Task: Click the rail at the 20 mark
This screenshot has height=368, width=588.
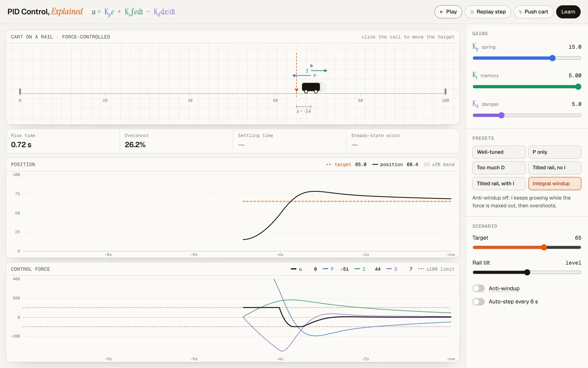Action: pyautogui.click(x=105, y=94)
